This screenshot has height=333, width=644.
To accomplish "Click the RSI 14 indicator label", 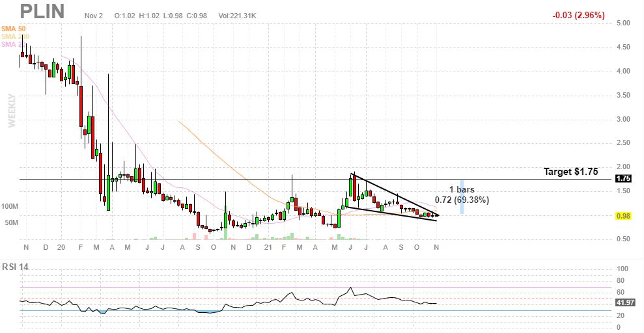I will [15, 267].
